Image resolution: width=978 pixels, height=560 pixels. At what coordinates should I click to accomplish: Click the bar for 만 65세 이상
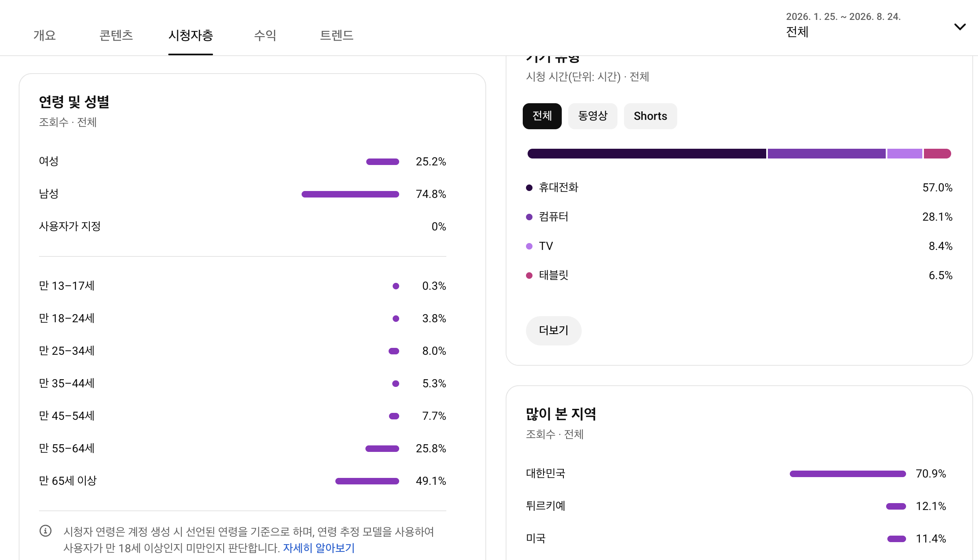[x=367, y=481]
